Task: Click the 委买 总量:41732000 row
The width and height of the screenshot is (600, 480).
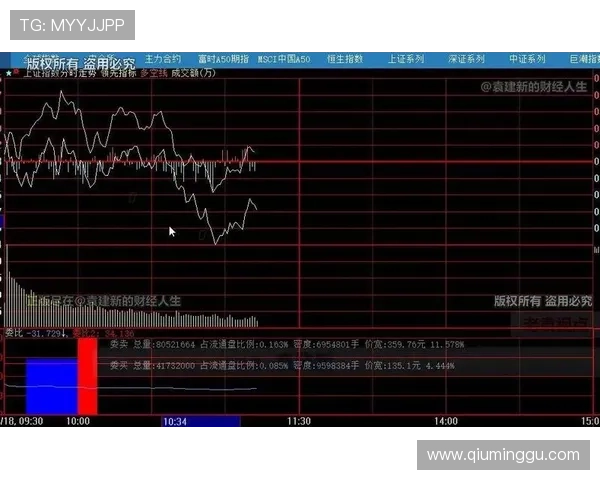Action: tap(282, 366)
